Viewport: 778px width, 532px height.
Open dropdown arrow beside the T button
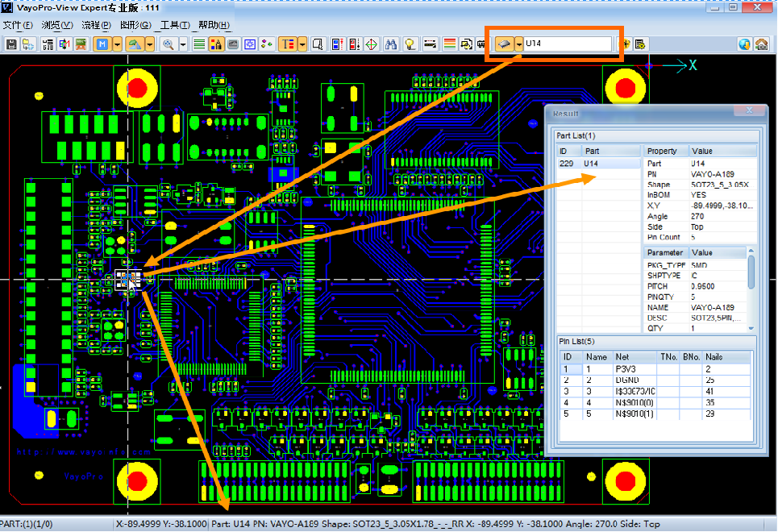click(x=302, y=44)
